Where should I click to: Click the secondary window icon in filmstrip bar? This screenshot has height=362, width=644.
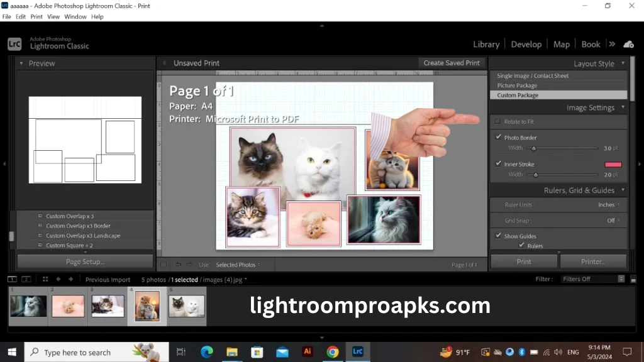coord(25,278)
